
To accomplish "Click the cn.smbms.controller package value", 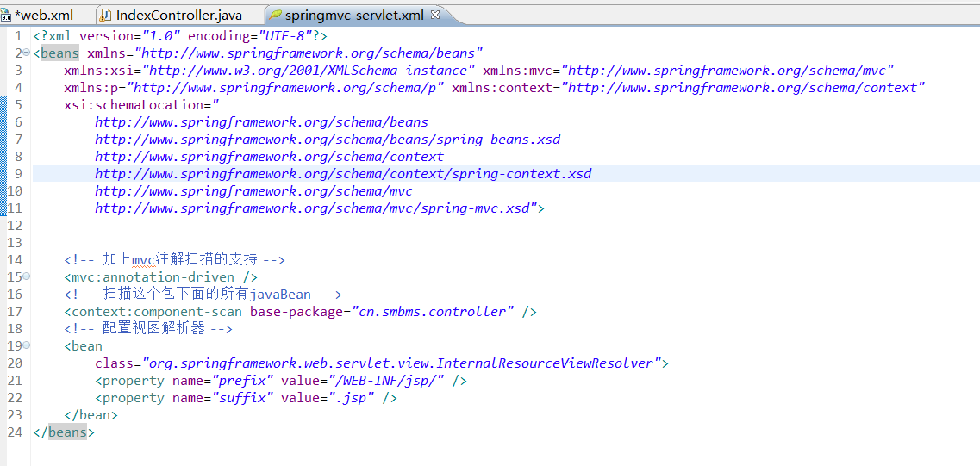I will (433, 311).
